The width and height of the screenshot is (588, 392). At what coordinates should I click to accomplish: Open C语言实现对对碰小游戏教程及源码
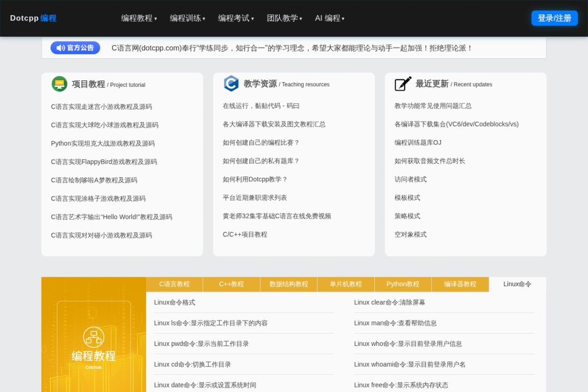click(101, 235)
